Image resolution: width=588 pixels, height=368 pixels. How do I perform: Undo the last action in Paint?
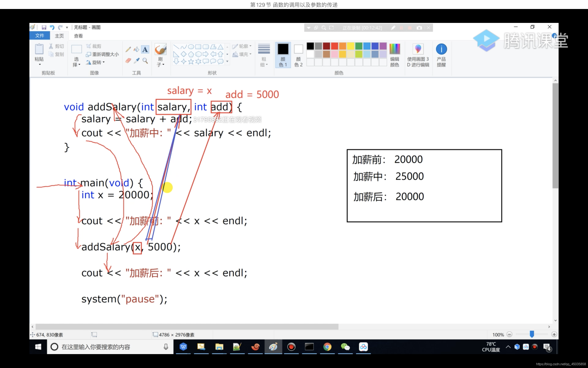pyautogui.click(x=52, y=27)
